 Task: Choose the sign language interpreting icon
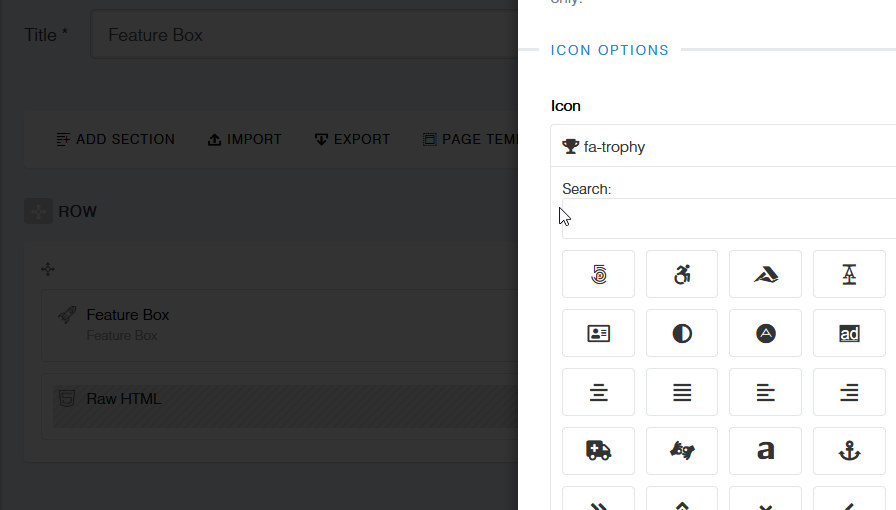[x=682, y=451]
